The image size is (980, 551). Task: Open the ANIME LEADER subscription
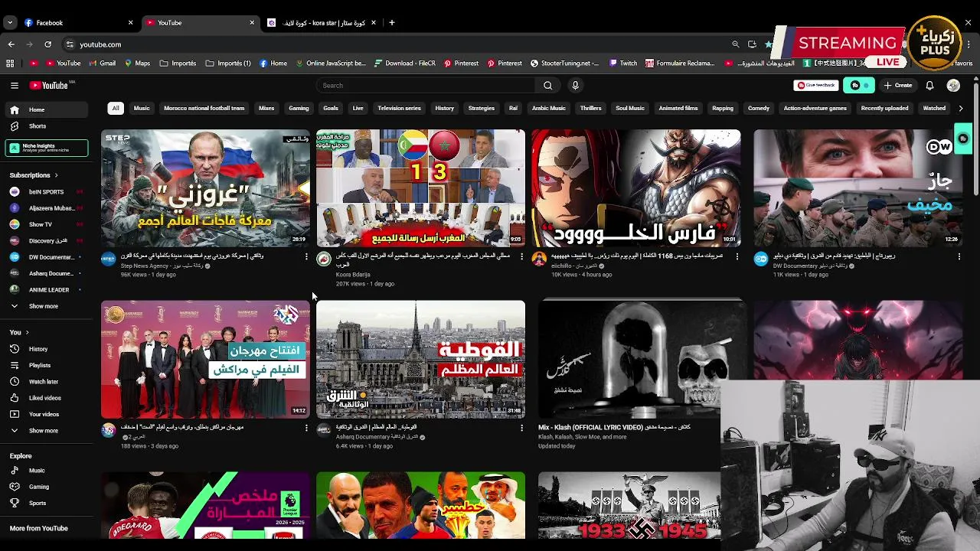tap(46, 290)
